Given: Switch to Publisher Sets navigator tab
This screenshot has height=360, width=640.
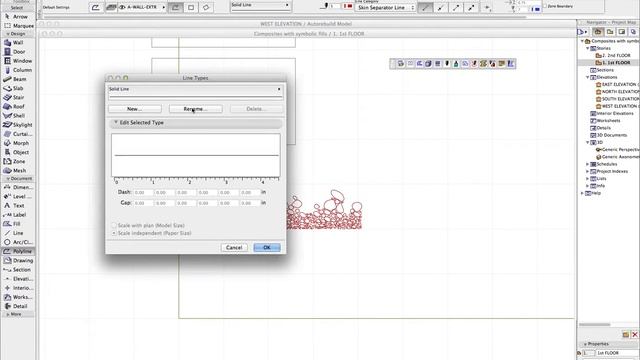Looking at the screenshot, I should [633, 32].
